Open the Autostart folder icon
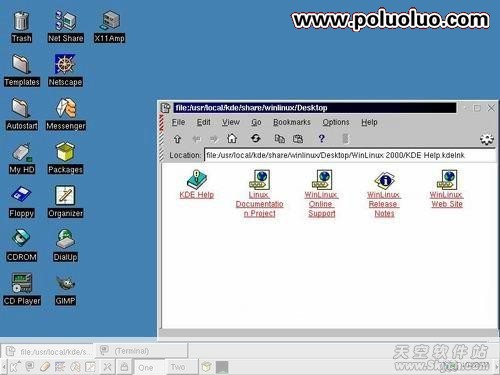The width and height of the screenshot is (500, 375). 22,114
